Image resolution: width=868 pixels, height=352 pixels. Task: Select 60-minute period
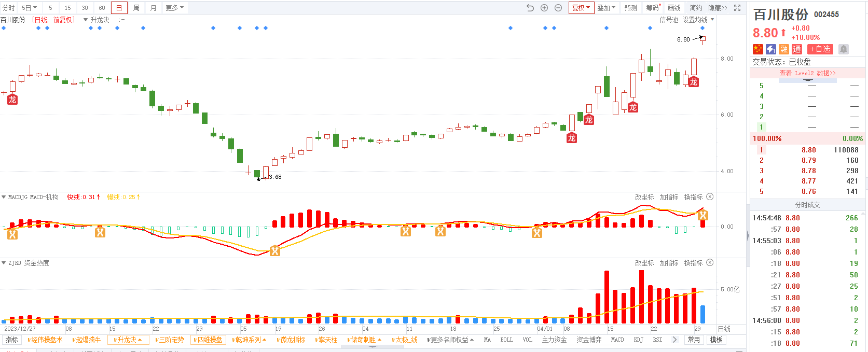pyautogui.click(x=102, y=8)
